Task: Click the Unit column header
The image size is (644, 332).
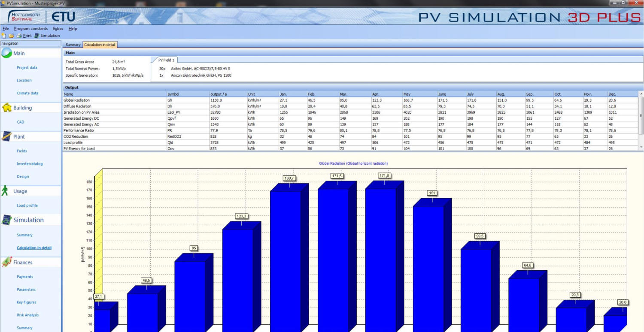Action: pos(263,94)
